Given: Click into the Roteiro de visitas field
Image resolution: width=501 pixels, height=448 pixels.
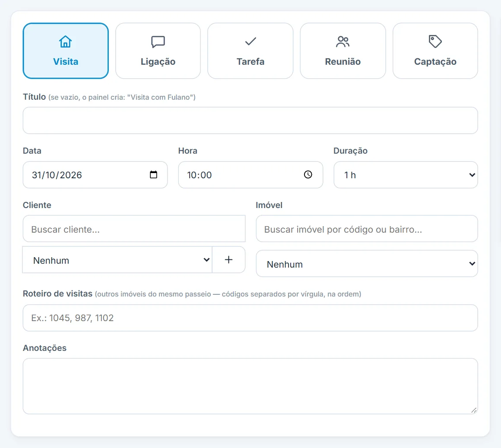Looking at the screenshot, I should (x=250, y=318).
